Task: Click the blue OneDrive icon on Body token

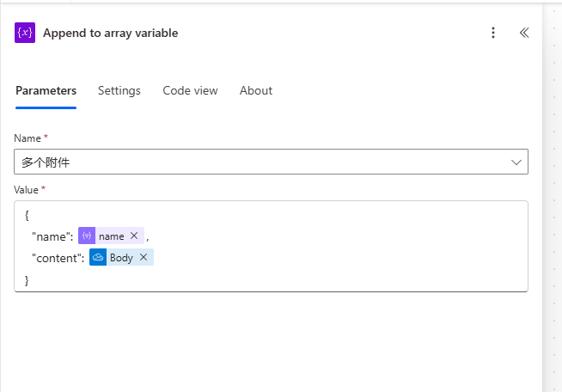Action: (98, 257)
